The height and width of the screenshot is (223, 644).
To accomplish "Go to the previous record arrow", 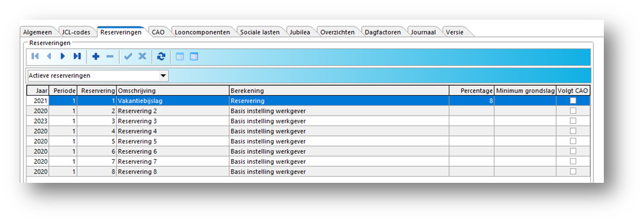I will click(x=49, y=57).
